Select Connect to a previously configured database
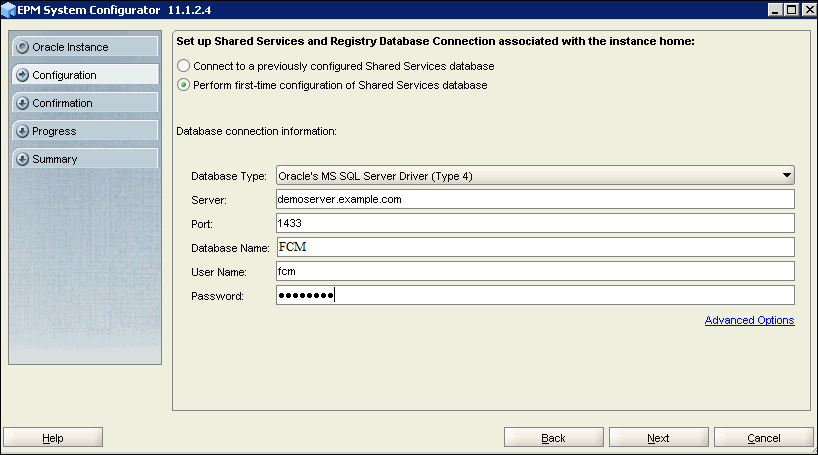This screenshot has height=455, width=818. click(x=184, y=66)
